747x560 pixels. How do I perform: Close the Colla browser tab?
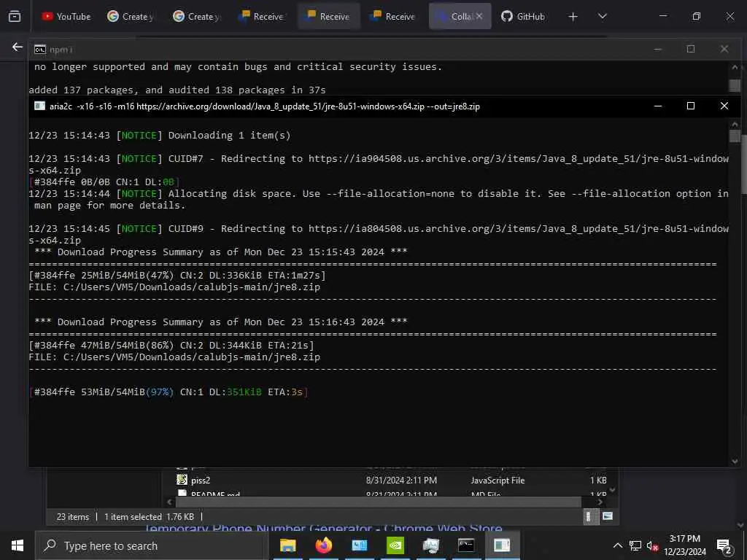pyautogui.click(x=479, y=16)
